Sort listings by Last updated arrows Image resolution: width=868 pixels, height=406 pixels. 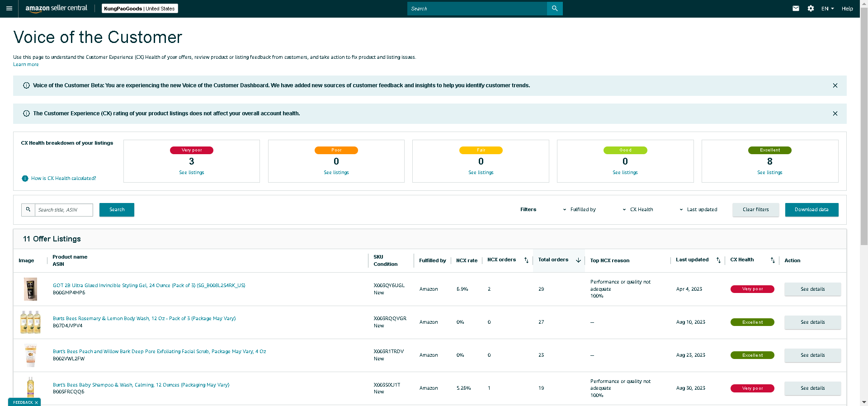coord(718,260)
